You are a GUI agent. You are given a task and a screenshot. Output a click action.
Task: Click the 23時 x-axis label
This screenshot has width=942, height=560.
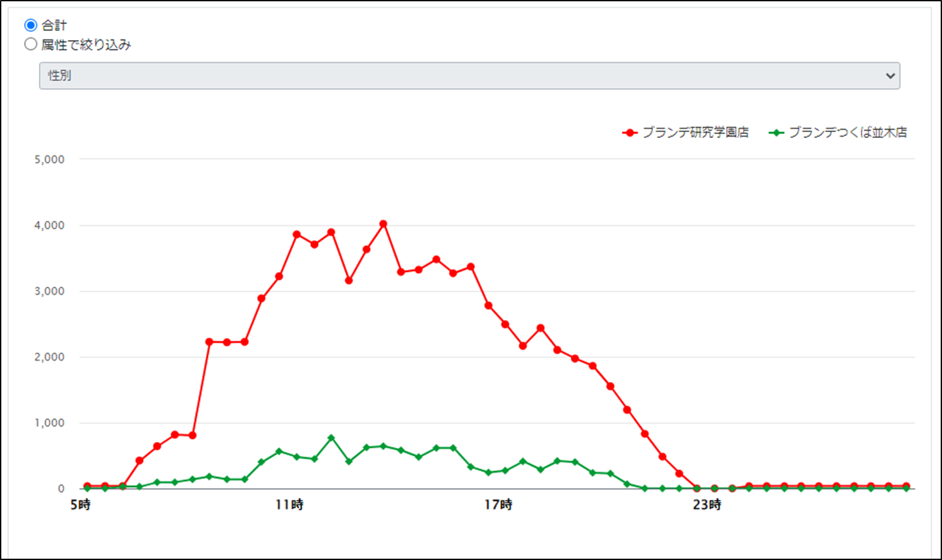tap(706, 505)
